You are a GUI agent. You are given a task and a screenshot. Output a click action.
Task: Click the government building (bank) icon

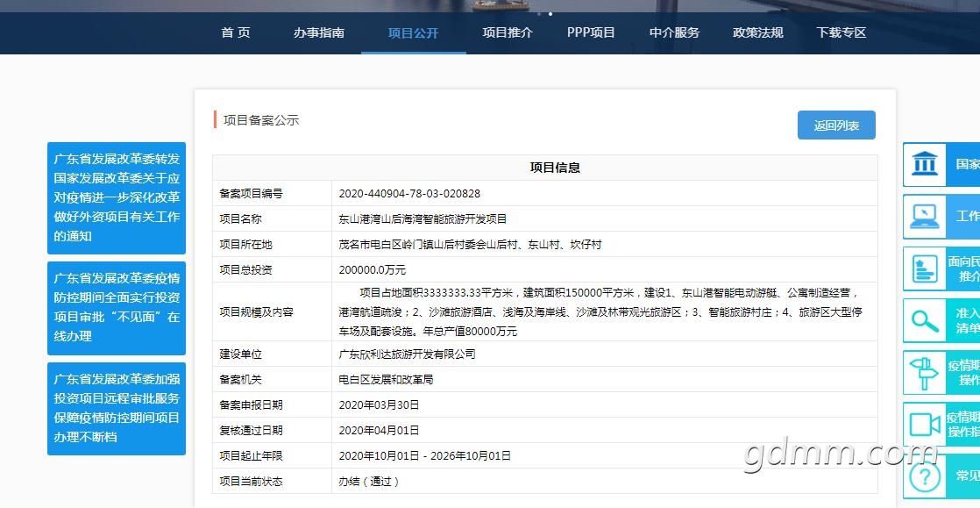point(924,165)
